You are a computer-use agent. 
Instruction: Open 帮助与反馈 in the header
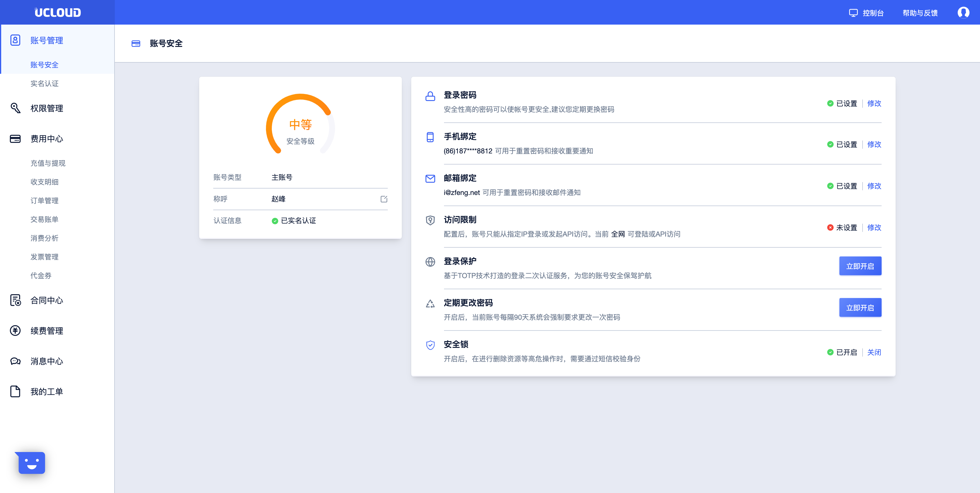[920, 13]
